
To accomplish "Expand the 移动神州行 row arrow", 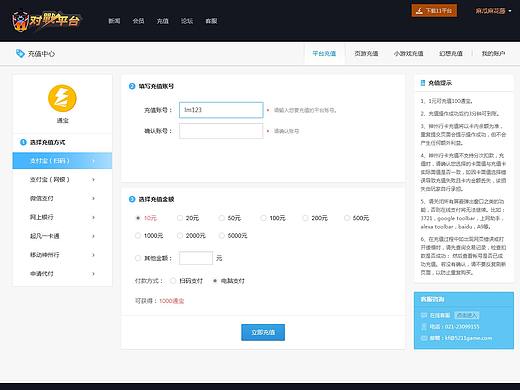I will click(x=93, y=255).
